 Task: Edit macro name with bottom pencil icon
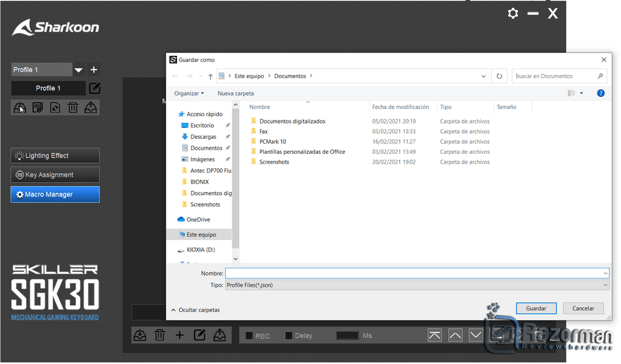[x=200, y=335]
